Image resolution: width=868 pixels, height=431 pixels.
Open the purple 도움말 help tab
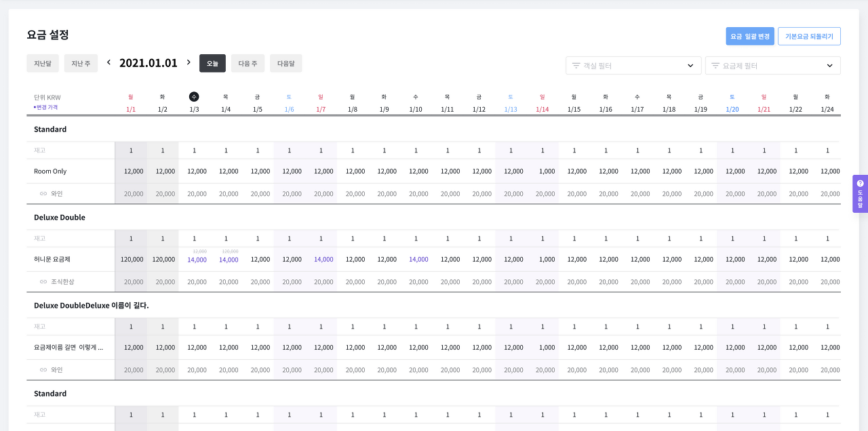tap(860, 194)
